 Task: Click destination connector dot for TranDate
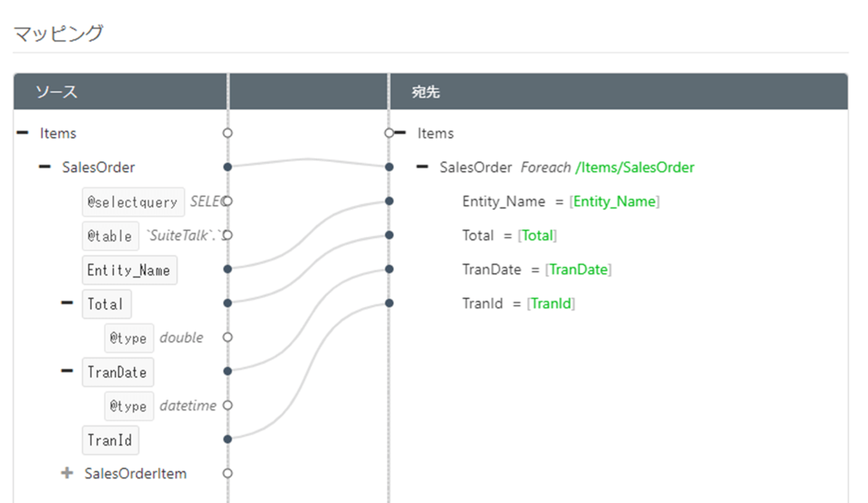(x=390, y=269)
